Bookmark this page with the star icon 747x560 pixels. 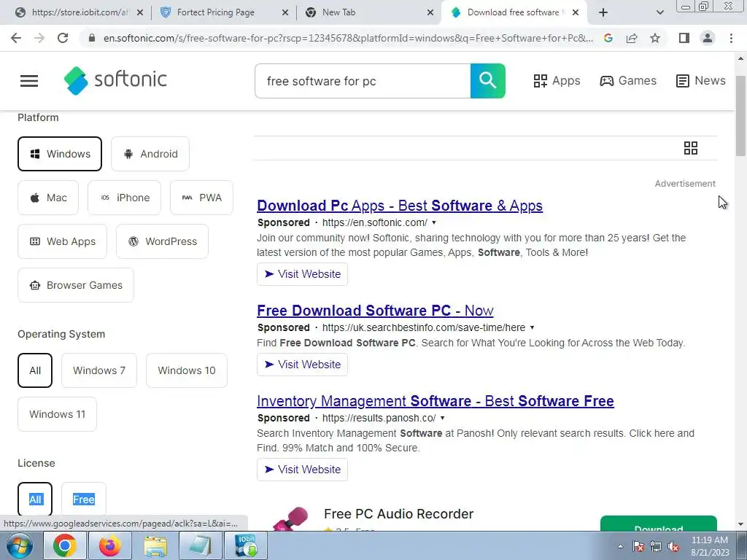[655, 38]
